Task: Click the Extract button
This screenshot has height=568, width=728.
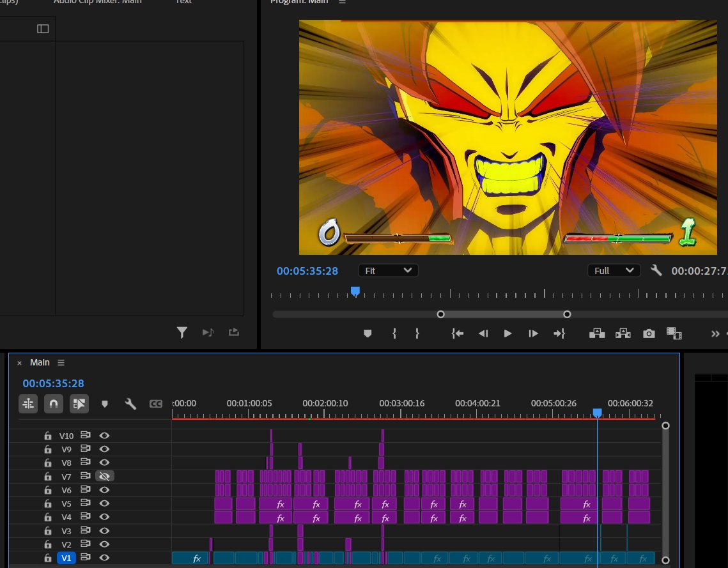Action: tap(623, 334)
